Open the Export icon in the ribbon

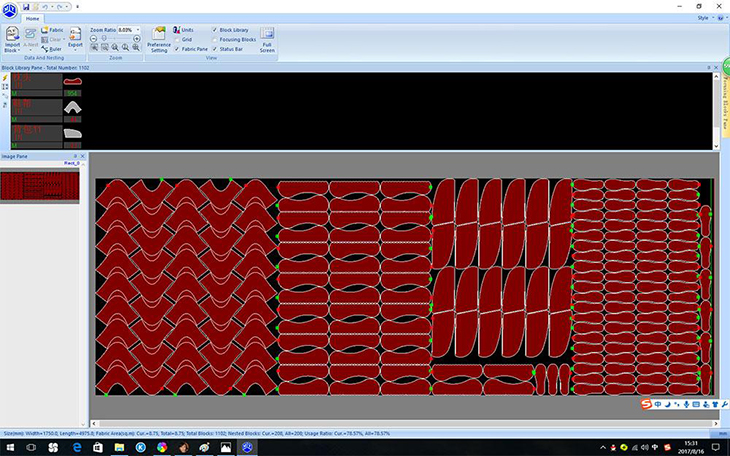75,38
